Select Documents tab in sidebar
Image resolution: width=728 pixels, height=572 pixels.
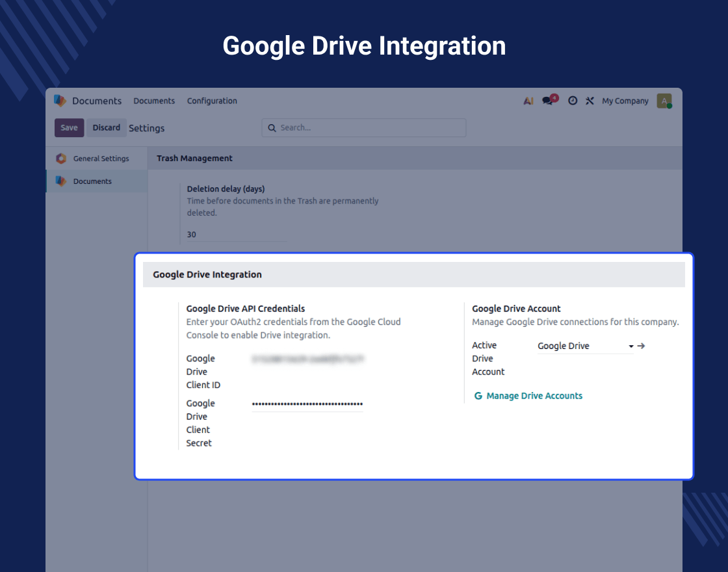(97, 181)
